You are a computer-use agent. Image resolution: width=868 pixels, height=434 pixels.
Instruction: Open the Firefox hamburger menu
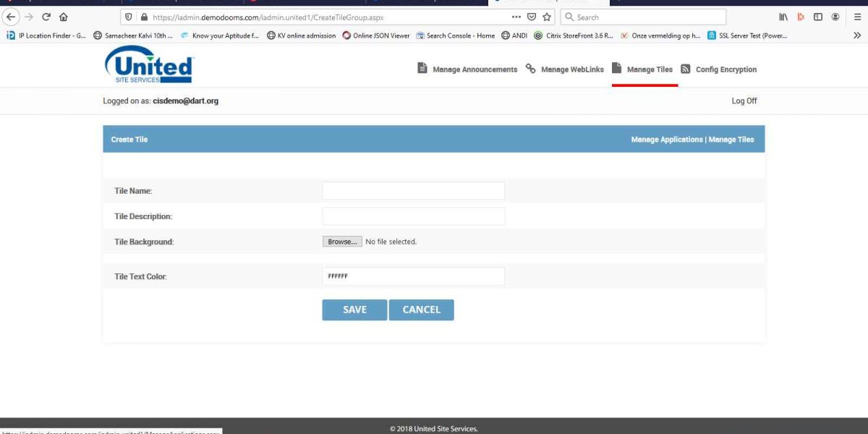click(x=856, y=16)
